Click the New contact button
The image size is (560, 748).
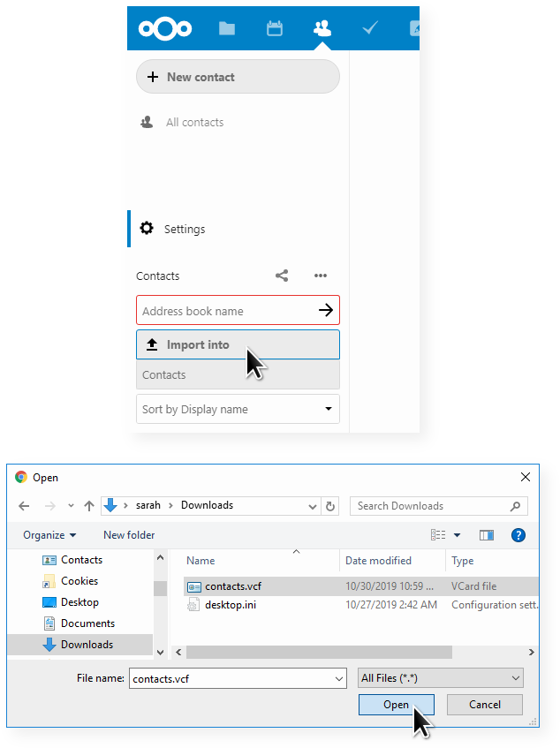click(x=238, y=77)
